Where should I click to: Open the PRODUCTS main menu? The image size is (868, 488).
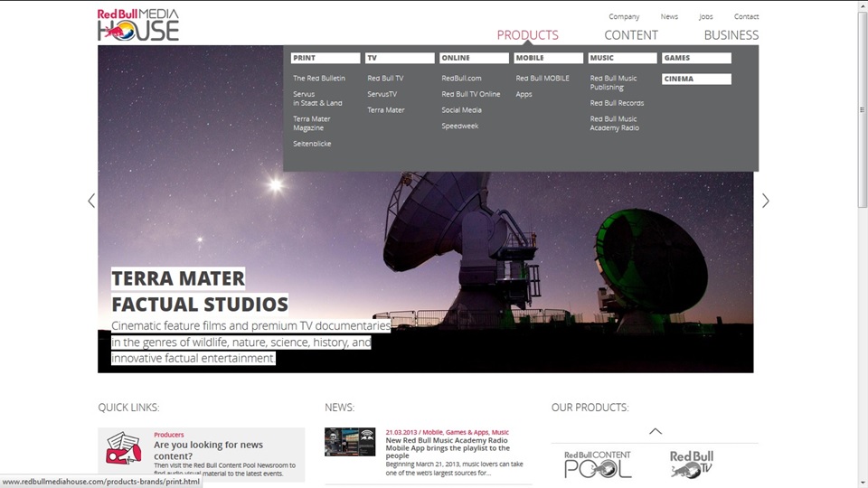click(527, 35)
